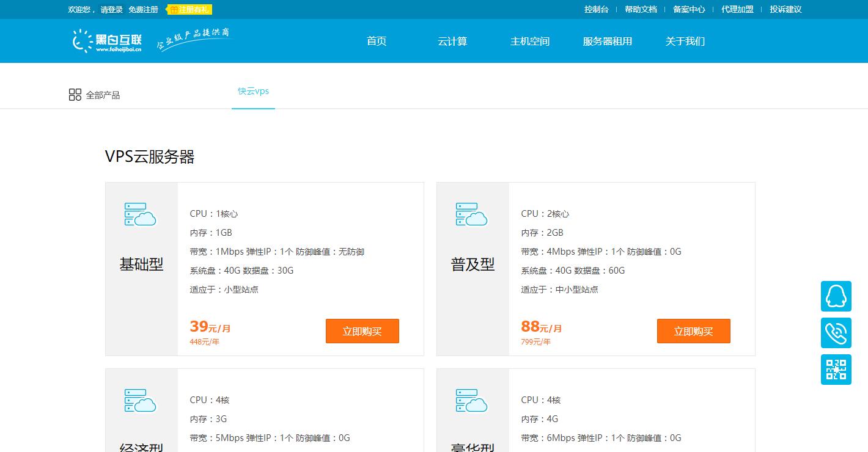Click the 豪华型 cloud server icon
The width and height of the screenshot is (868, 452).
pos(471,401)
